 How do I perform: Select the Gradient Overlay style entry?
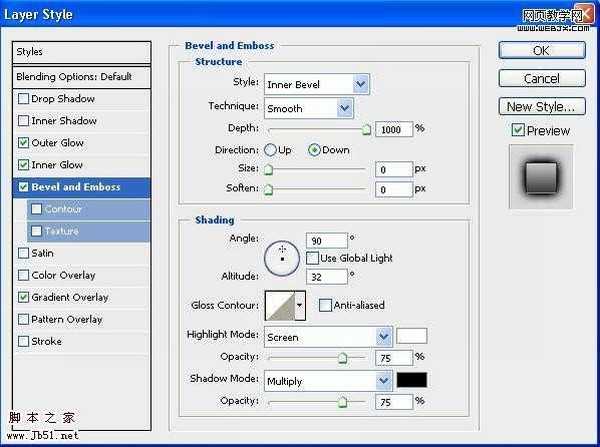(x=69, y=297)
